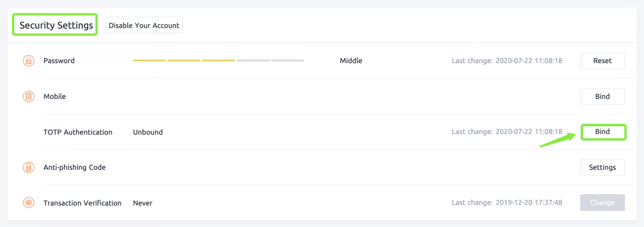
Task: Click the Never status for Transaction Verification
Action: [x=143, y=203]
